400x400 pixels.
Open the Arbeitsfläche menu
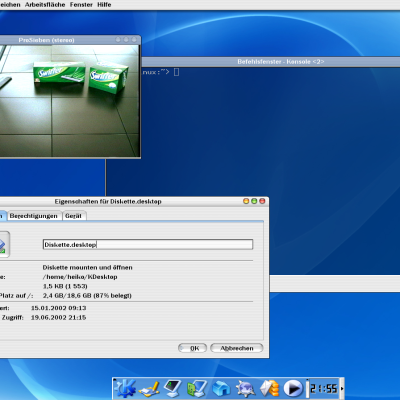pos(45,5)
